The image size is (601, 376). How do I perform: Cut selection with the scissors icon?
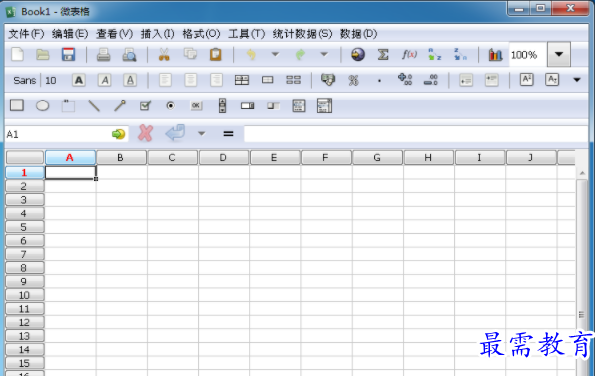pyautogui.click(x=164, y=54)
